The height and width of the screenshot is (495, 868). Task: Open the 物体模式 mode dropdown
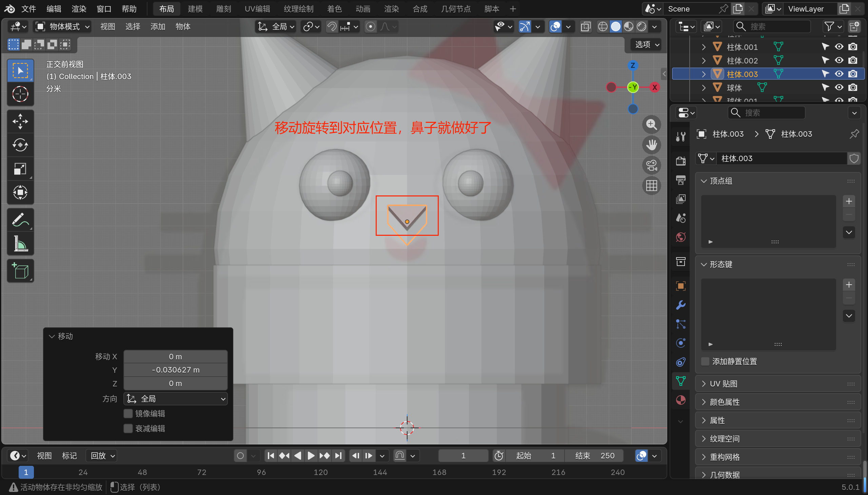pyautogui.click(x=63, y=26)
